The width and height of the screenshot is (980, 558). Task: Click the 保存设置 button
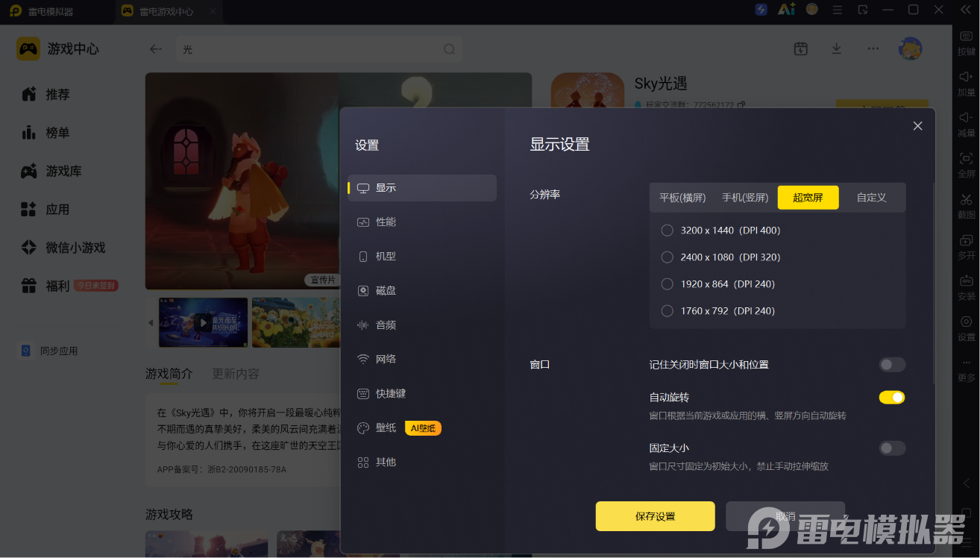[656, 516]
